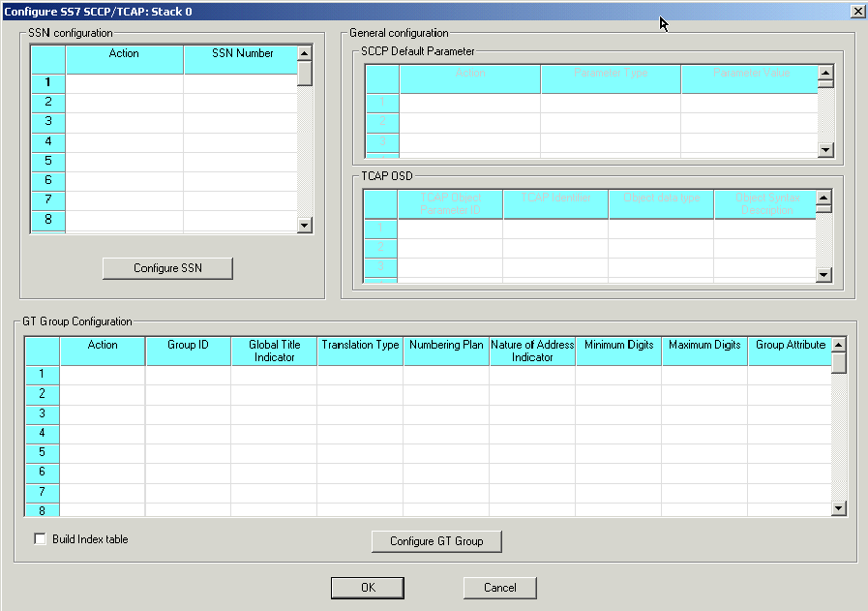Viewport: 868px width, 611px height.
Task: Click the TCAP OSD scroll down arrow
Action: 824,275
